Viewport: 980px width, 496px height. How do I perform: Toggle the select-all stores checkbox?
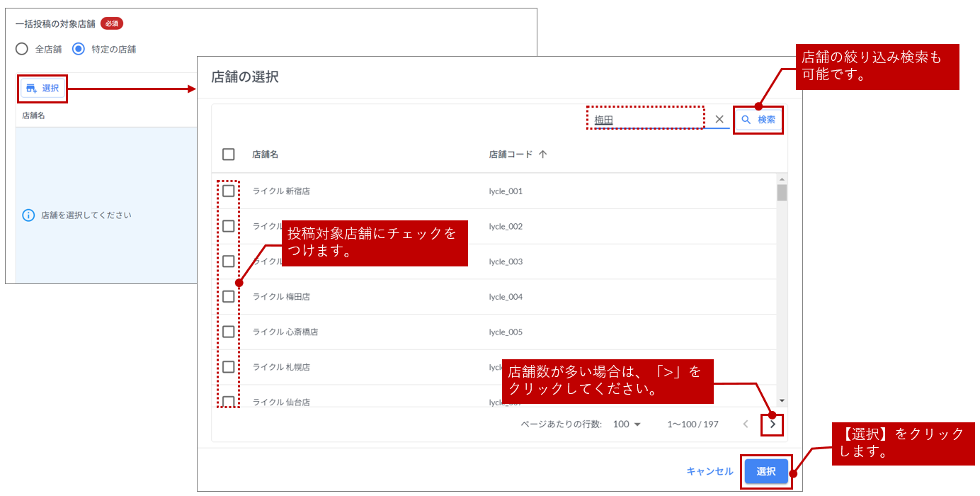[229, 154]
